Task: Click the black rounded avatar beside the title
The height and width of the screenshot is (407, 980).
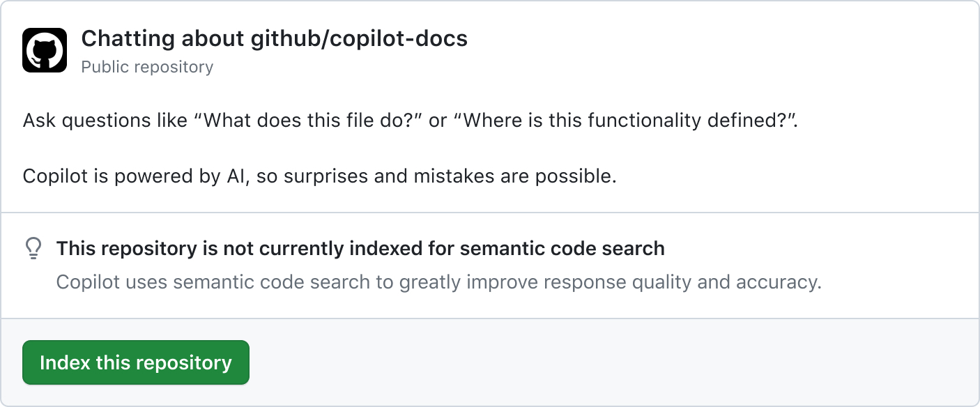Action: point(44,49)
